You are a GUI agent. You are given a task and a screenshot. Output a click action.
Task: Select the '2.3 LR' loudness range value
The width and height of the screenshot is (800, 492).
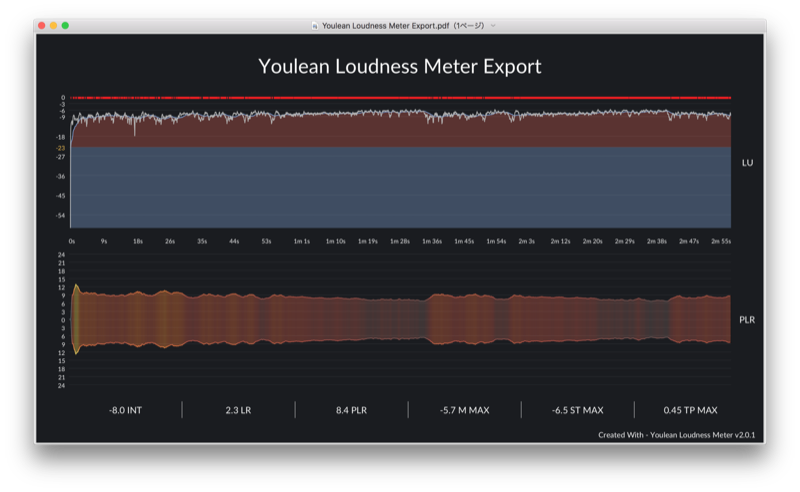click(x=238, y=410)
